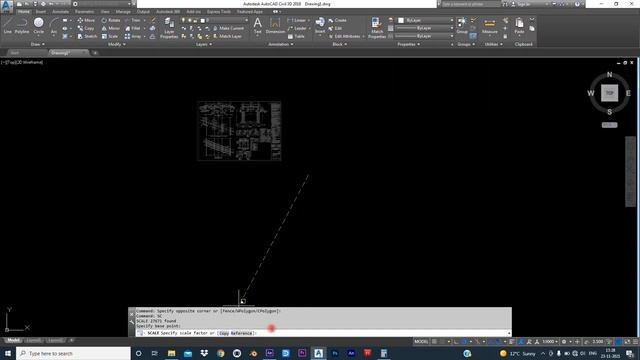Click the Table tool
Viewport: 640px width, 360px height.
pos(296,36)
